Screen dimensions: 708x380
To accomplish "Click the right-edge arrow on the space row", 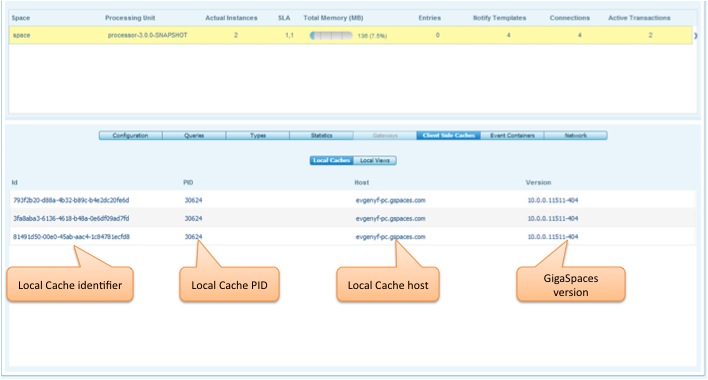I will pos(696,36).
